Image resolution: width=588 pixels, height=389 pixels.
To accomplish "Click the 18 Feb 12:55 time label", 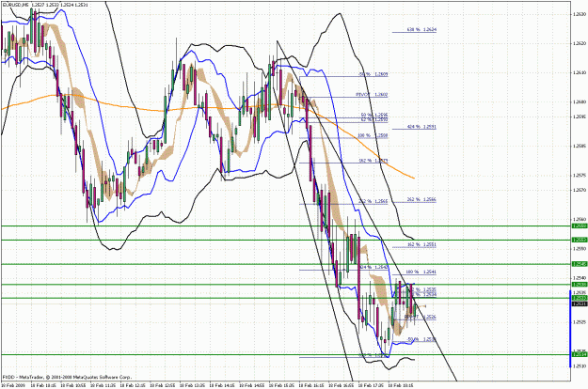I will coord(163,385).
